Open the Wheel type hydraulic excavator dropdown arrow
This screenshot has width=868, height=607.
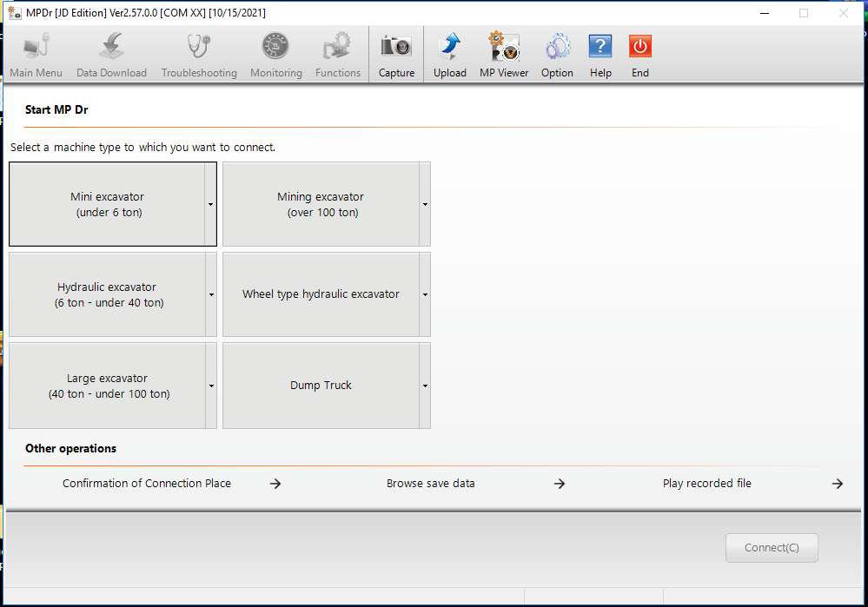coord(425,294)
